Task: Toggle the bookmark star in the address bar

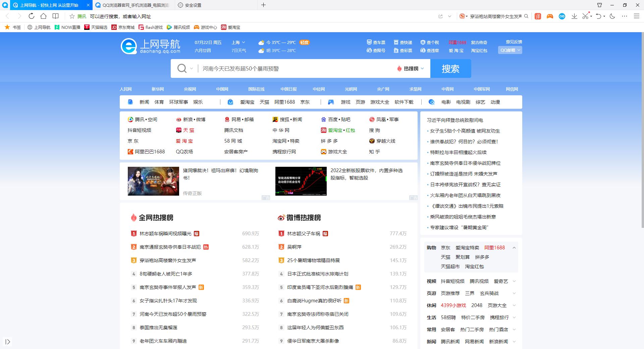Action: coord(72,16)
